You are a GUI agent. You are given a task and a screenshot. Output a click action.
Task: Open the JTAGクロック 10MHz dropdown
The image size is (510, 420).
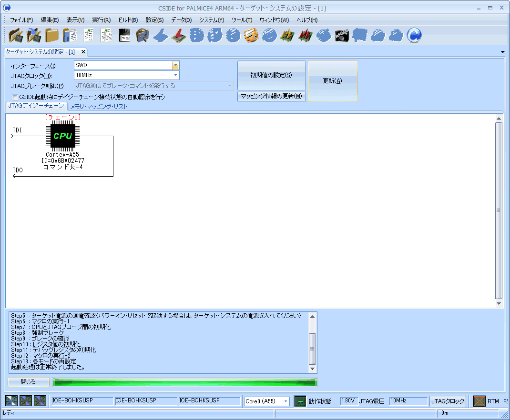(x=175, y=75)
